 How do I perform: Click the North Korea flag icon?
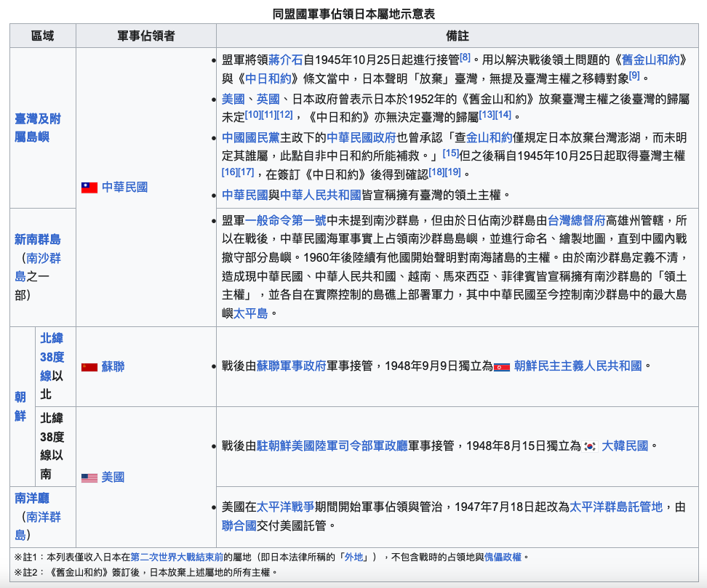(x=502, y=367)
